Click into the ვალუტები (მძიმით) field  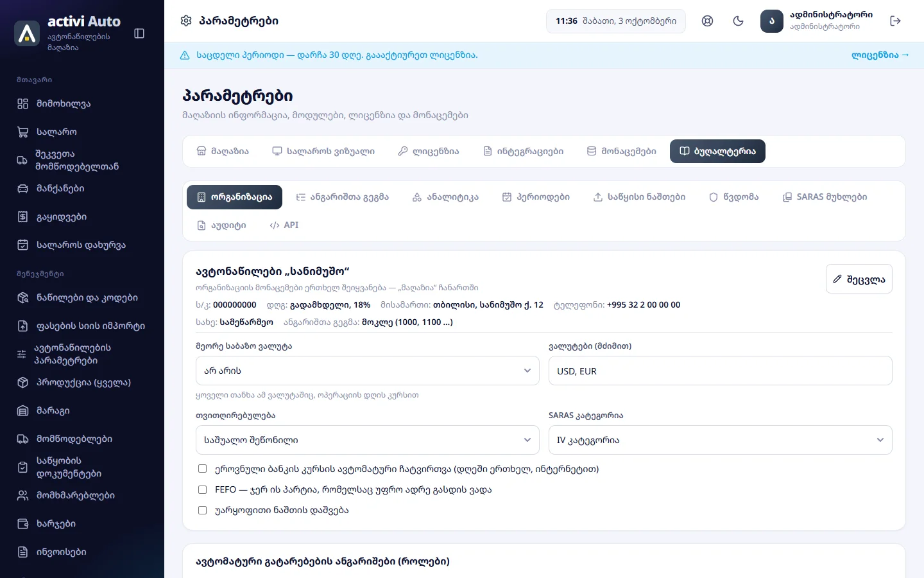coord(721,371)
